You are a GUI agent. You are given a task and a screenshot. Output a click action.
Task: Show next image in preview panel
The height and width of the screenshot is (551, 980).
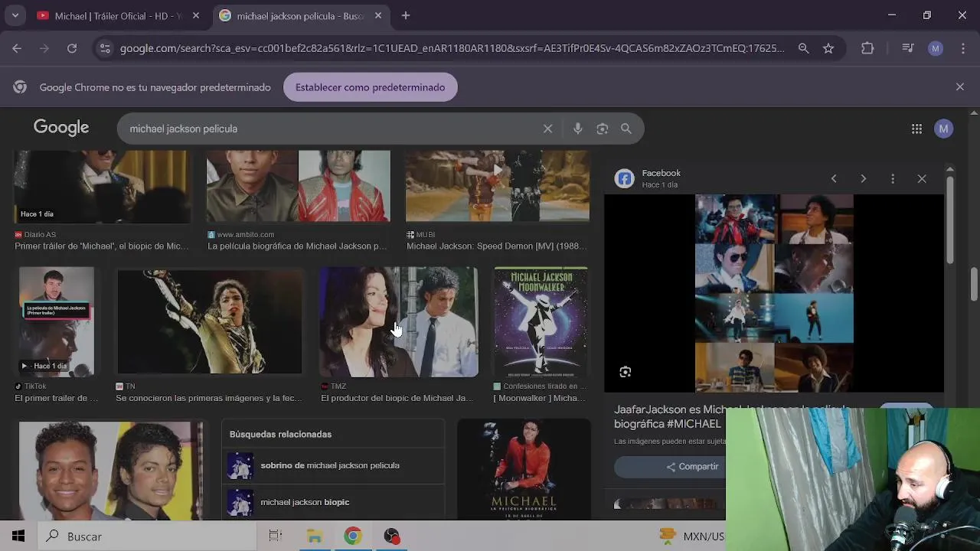(863, 178)
